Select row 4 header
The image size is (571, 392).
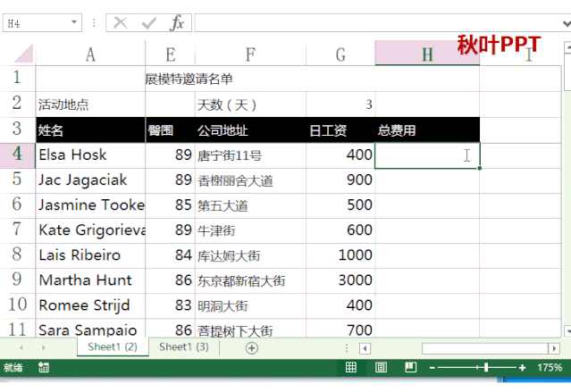[18, 155]
